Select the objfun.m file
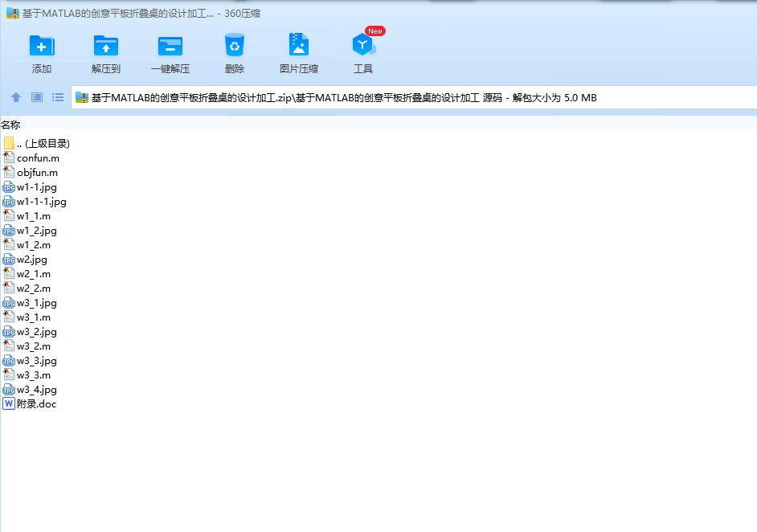 click(31, 172)
